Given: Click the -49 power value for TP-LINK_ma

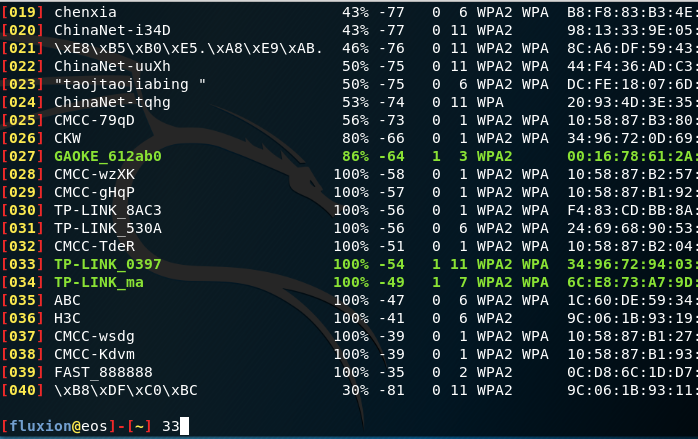Looking at the screenshot, I should click(x=391, y=282).
